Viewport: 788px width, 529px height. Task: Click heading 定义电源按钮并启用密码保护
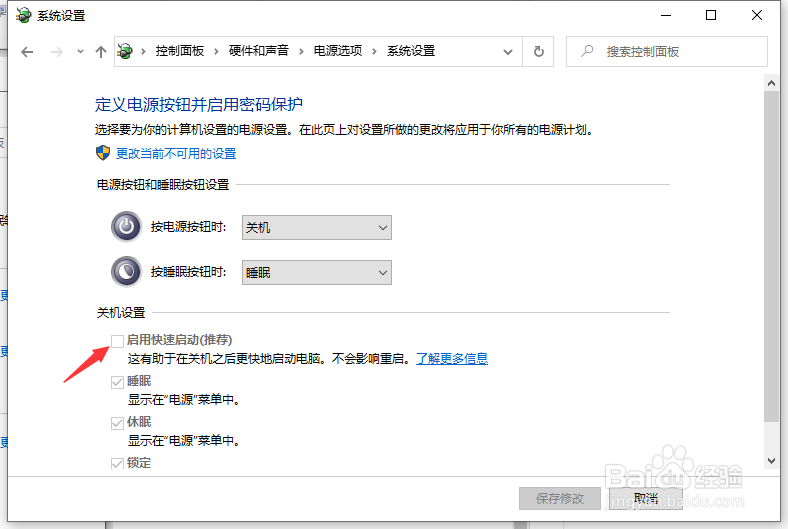click(x=199, y=104)
